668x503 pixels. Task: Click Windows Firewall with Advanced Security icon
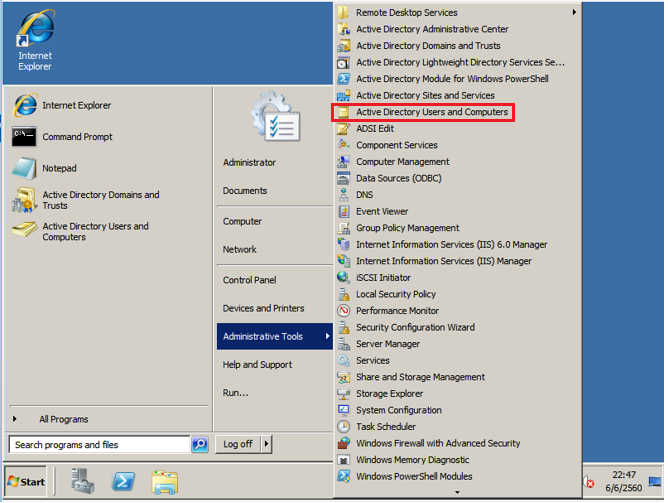pyautogui.click(x=343, y=443)
